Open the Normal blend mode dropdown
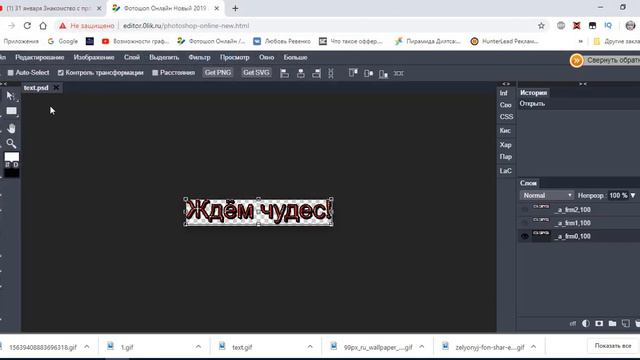This screenshot has height=360, width=640. coord(547,196)
